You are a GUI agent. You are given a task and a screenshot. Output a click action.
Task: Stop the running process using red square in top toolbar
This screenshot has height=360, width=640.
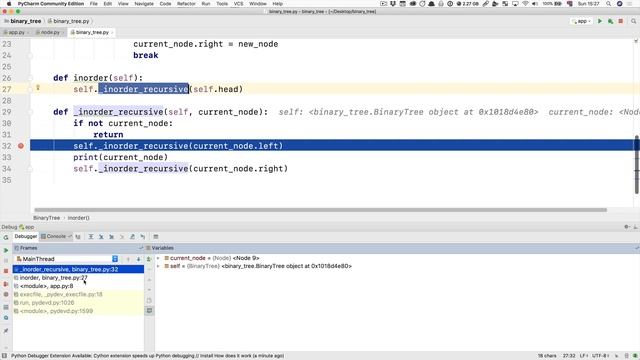tap(621, 21)
